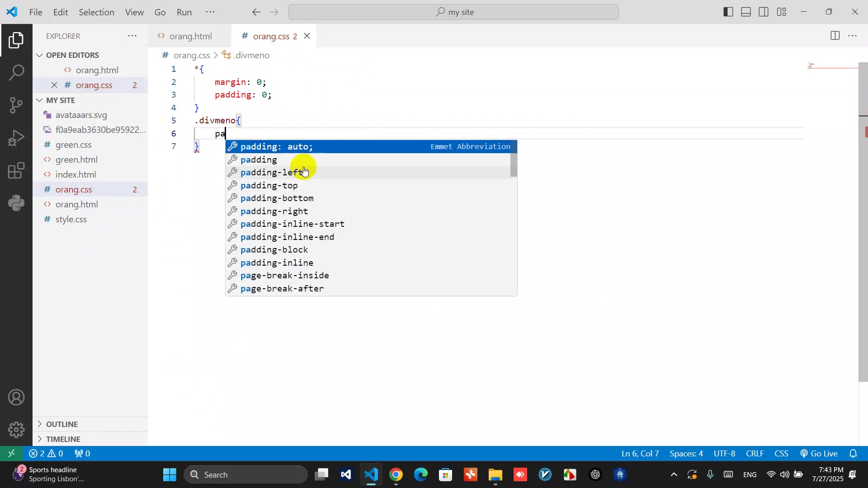Open the Accounts menu icon

click(x=16, y=398)
